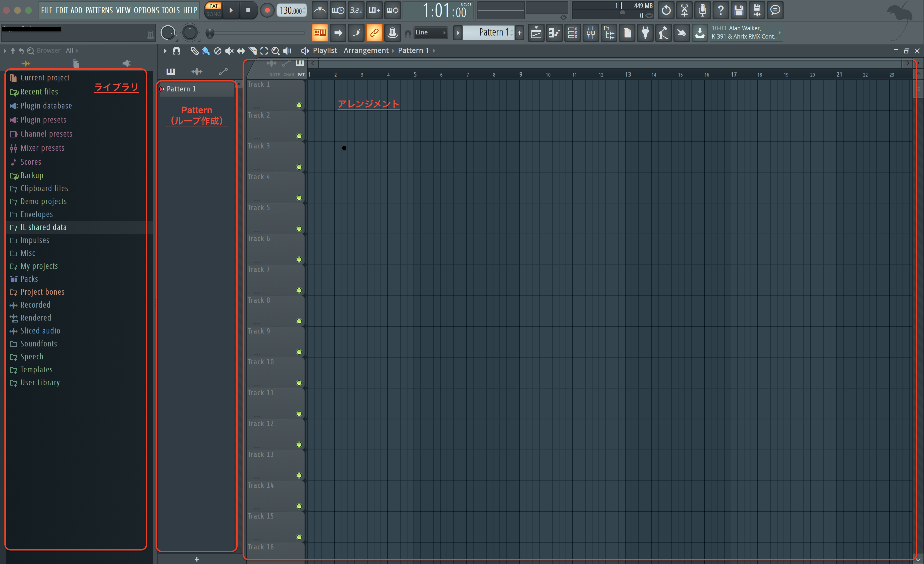924x564 pixels.
Task: Toggle the countdown before recording icon
Action: (x=356, y=10)
